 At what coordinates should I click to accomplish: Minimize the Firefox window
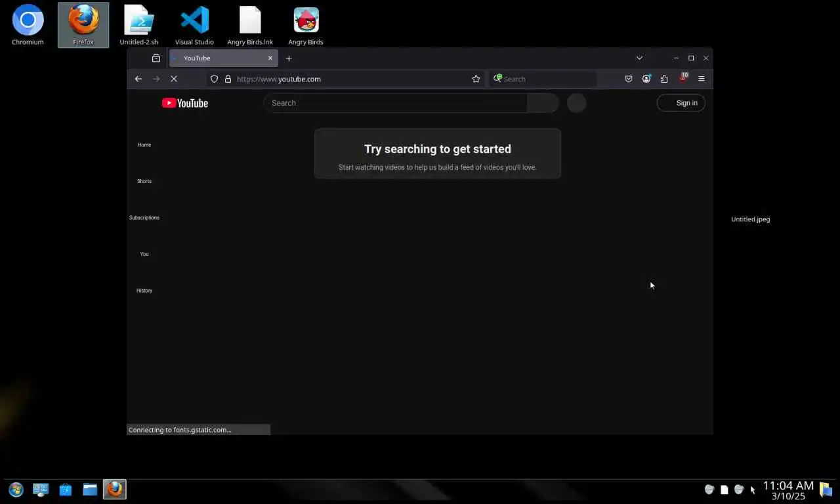click(676, 58)
